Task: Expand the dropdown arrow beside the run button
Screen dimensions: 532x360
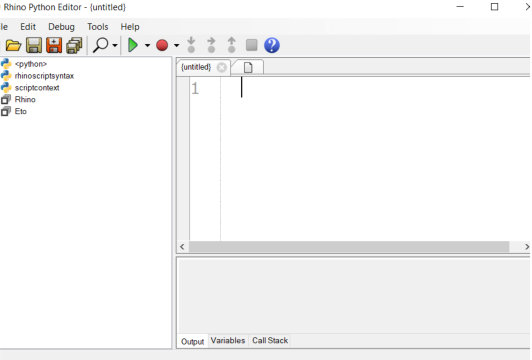Action: click(x=147, y=45)
